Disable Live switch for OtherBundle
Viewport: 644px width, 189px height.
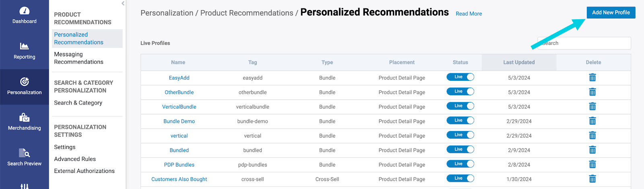click(x=460, y=91)
